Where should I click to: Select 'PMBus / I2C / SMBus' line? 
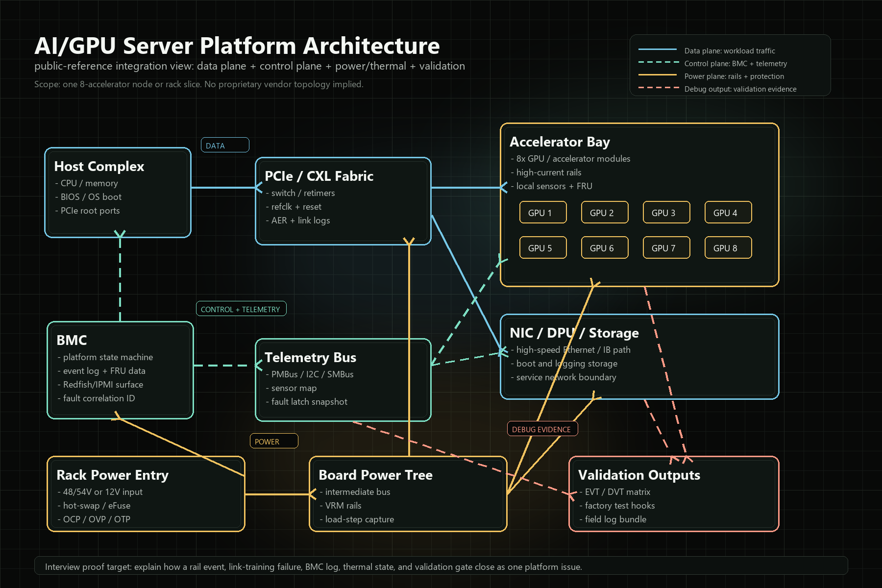310,374
